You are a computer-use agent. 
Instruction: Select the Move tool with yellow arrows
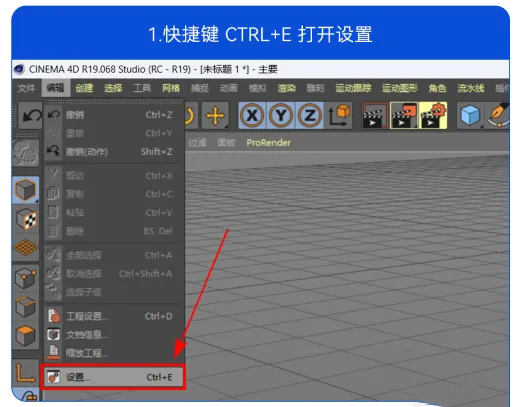click(215, 116)
